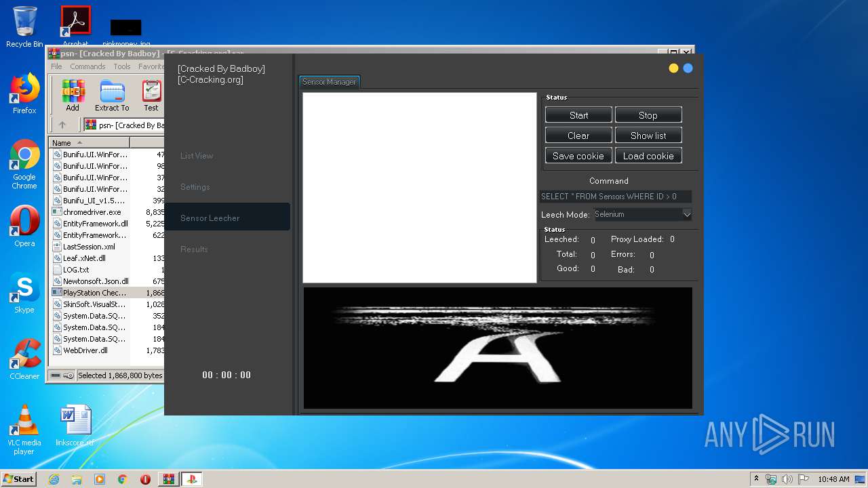Open Recycle Bin desktop icon

(x=24, y=27)
